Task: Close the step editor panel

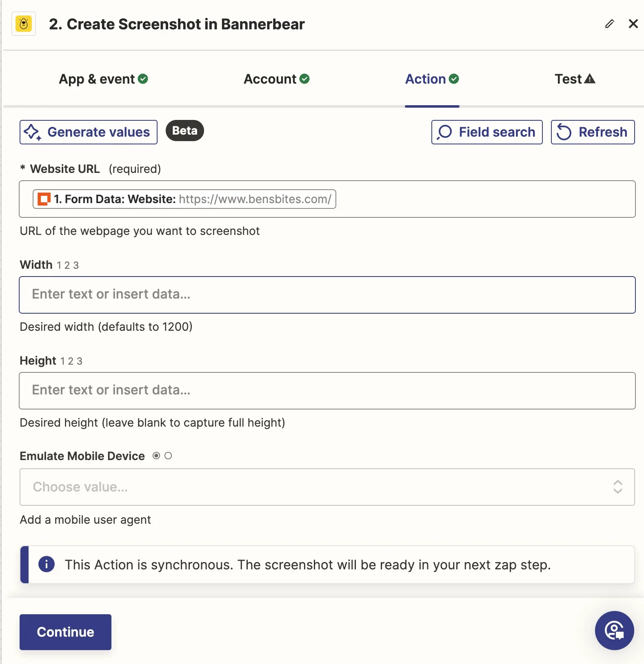Action: (633, 24)
